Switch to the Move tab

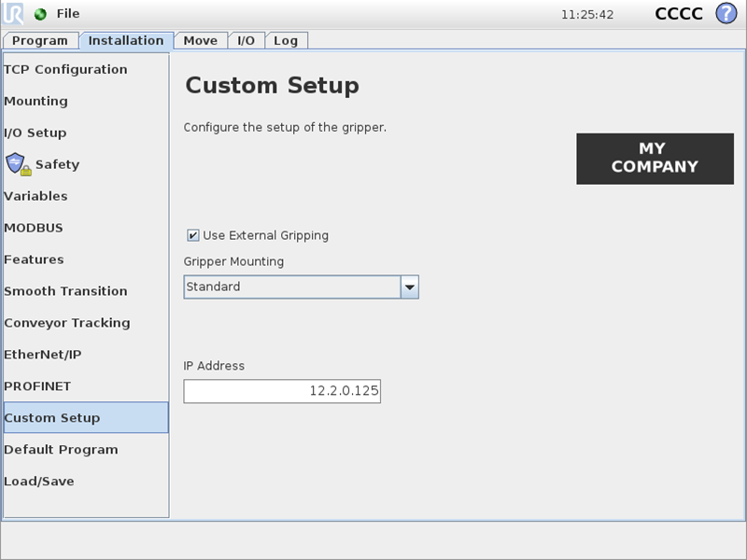tap(201, 40)
